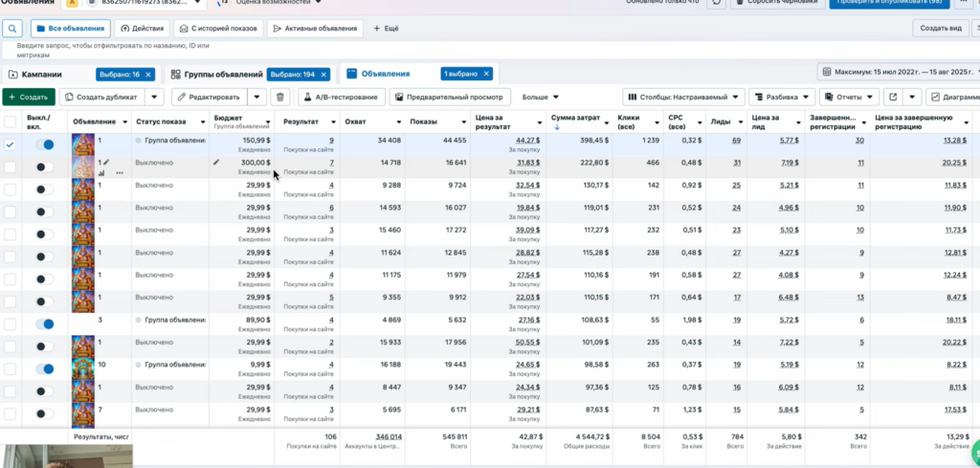This screenshot has height=468, width=980.
Task: Open ad thumbnail in the 98,58 $ row
Action: point(83,369)
